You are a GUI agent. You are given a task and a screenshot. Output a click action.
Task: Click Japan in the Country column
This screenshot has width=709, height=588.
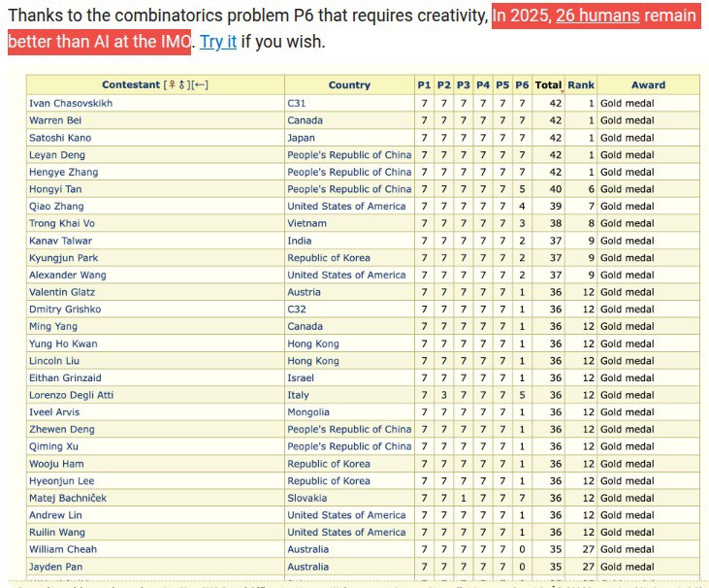pyautogui.click(x=299, y=138)
